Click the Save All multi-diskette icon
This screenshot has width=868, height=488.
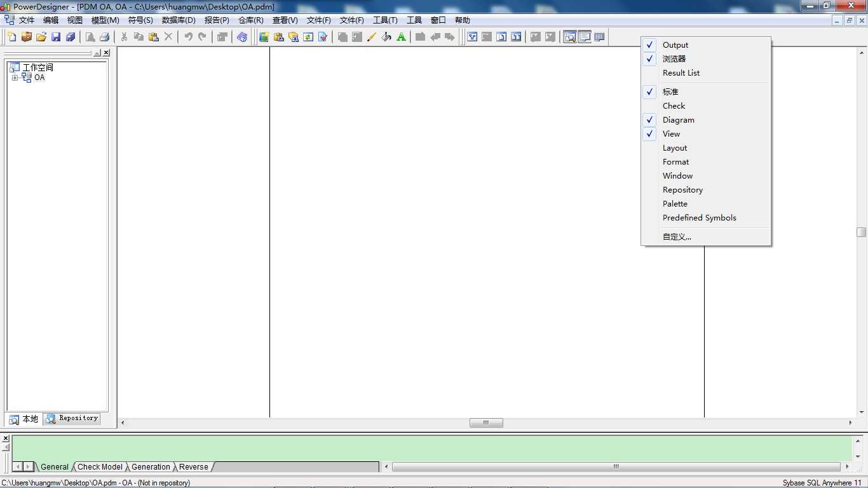71,37
